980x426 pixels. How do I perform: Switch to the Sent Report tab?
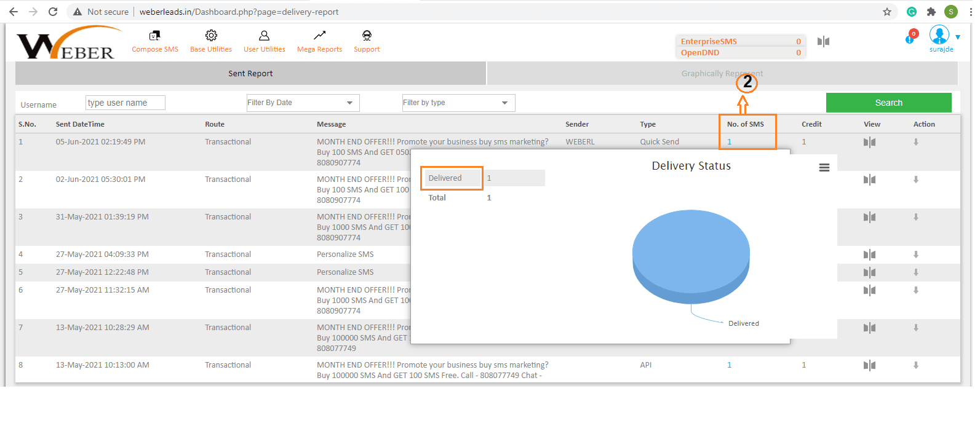pos(250,73)
